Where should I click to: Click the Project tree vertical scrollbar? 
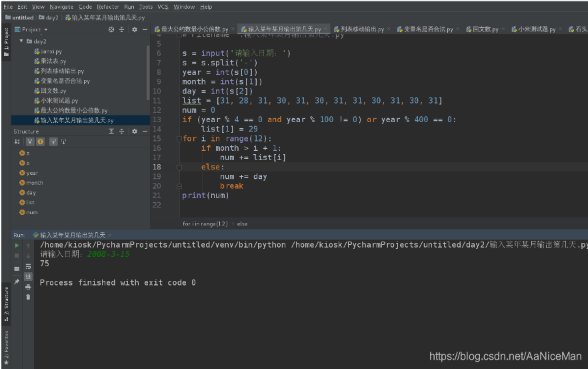tap(148, 73)
